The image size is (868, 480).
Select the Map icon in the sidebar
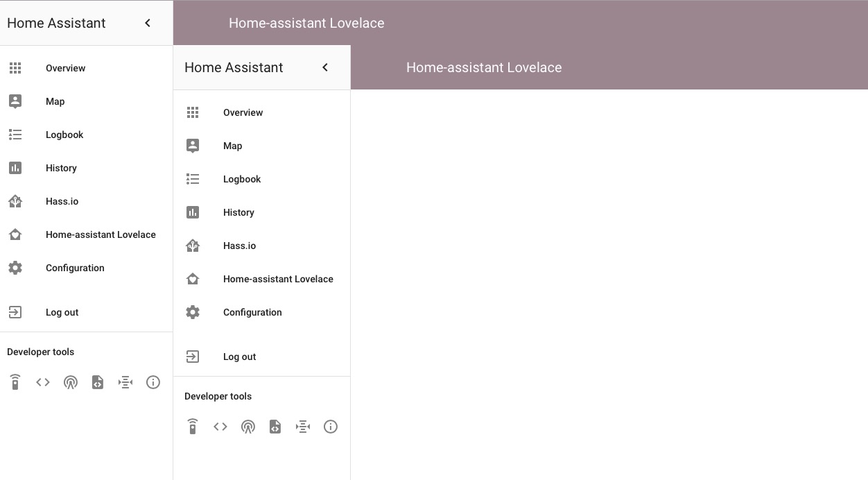point(193,146)
